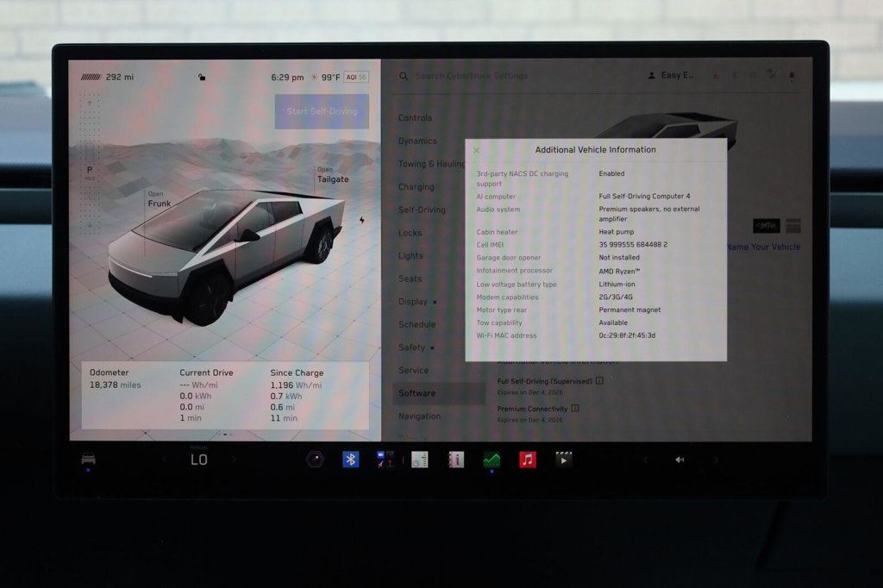Tap the Odometer 18,378 miles reading
The image size is (883, 588).
coord(116,378)
